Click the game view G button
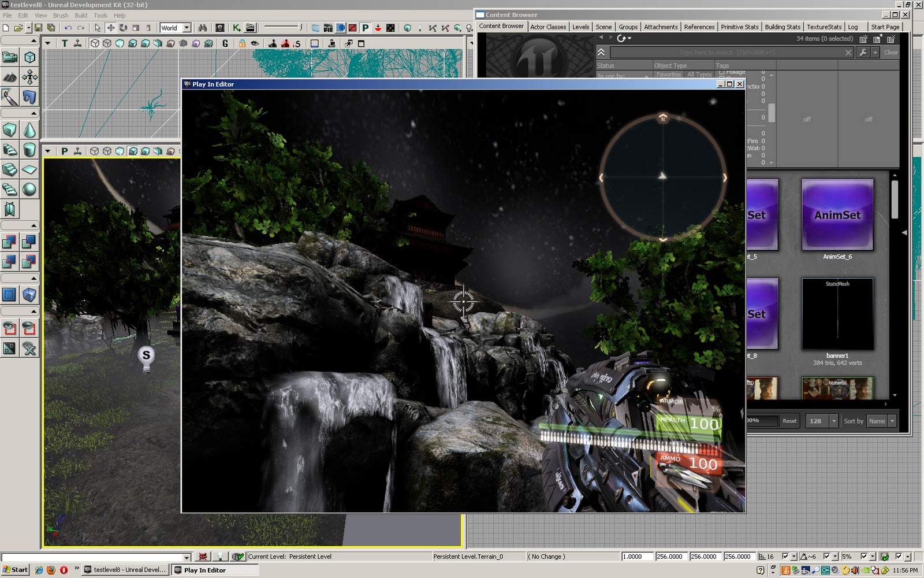The width and height of the screenshot is (924, 578). click(x=225, y=43)
